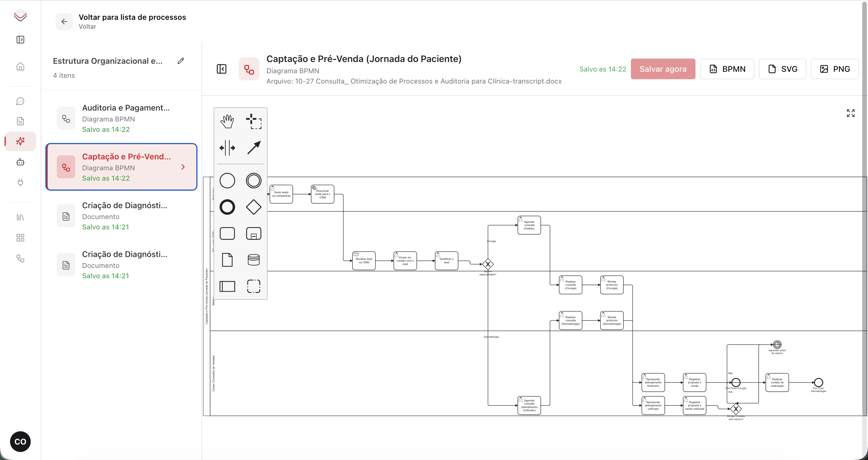Select the 'Receber lead no CRM' task
Image resolution: width=868 pixels, height=460 pixels.
[x=364, y=261]
